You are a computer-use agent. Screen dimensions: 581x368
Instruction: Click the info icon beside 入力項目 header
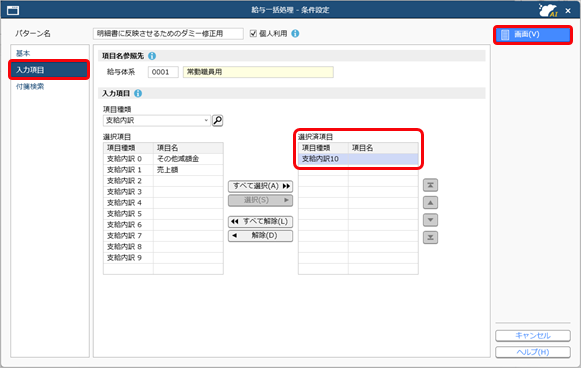tap(138, 93)
